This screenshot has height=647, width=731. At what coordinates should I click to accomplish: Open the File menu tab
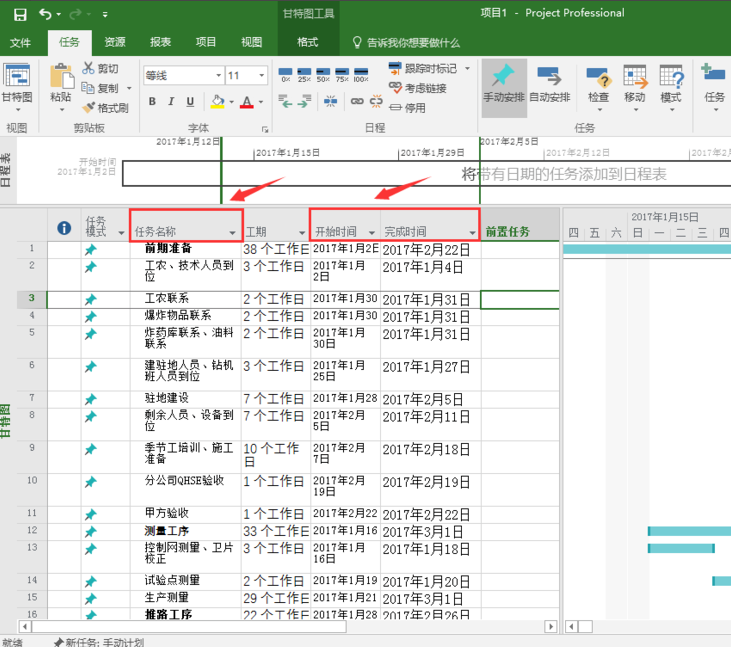pos(21,42)
